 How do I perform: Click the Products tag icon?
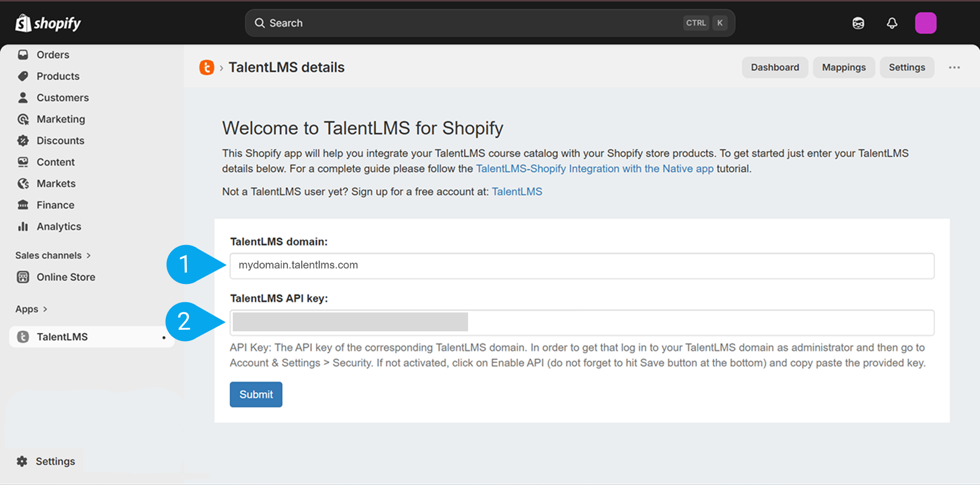[x=23, y=76]
